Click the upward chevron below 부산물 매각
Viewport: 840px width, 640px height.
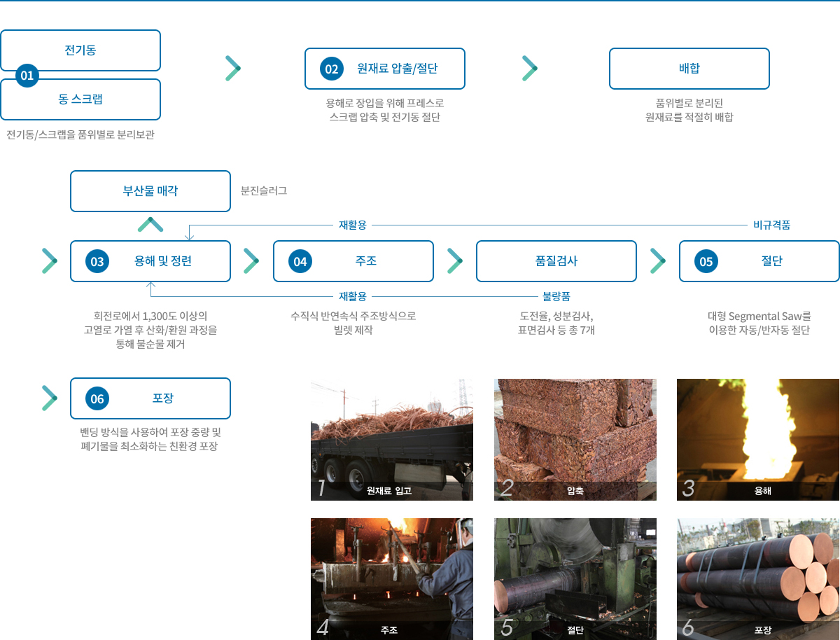(150, 225)
